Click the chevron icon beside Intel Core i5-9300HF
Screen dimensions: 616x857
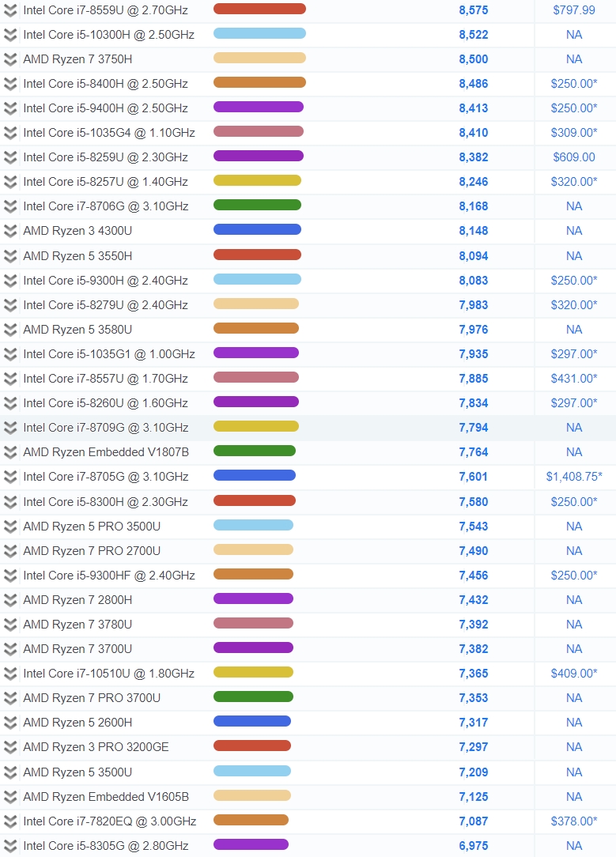coord(10,576)
